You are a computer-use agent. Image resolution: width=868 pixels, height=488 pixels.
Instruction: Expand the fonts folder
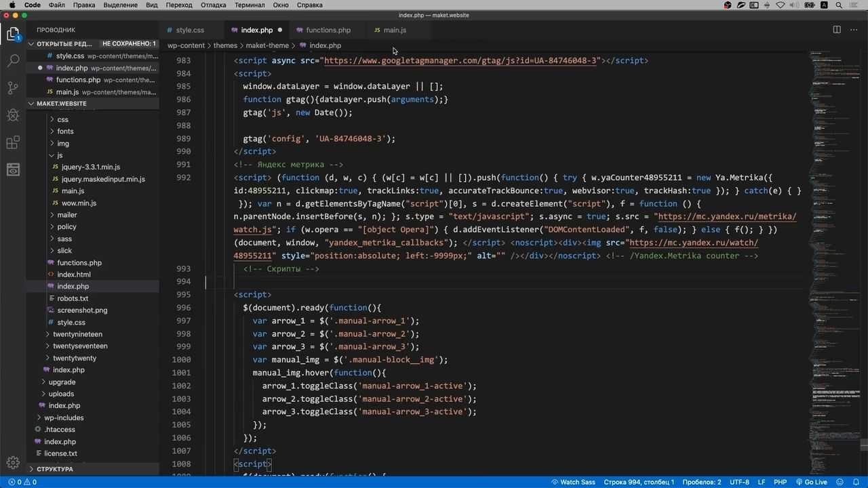pyautogui.click(x=53, y=131)
